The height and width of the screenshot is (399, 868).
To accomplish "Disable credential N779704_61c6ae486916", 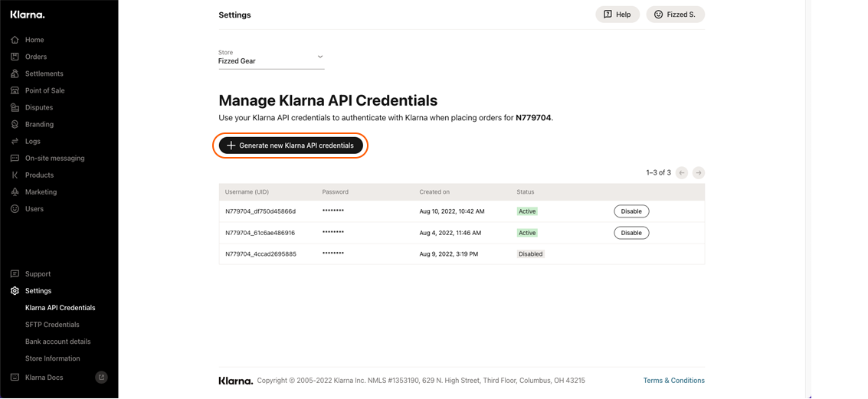I will click(x=631, y=233).
